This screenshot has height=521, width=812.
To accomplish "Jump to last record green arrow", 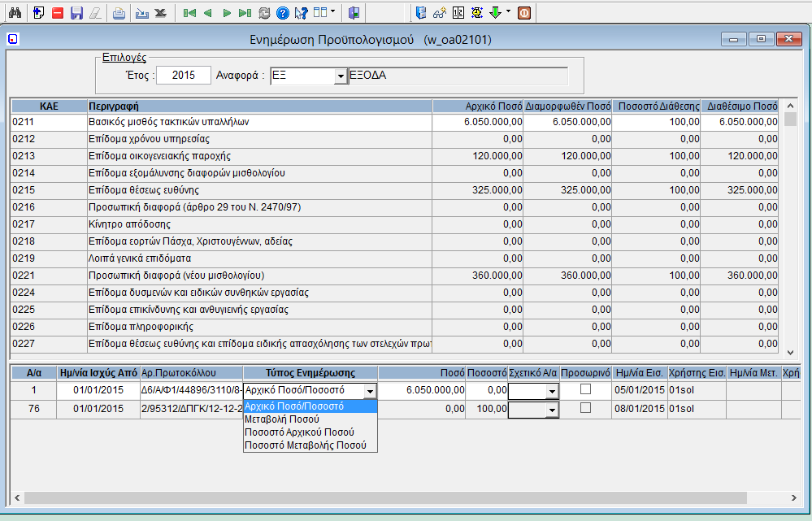I will coord(245,13).
